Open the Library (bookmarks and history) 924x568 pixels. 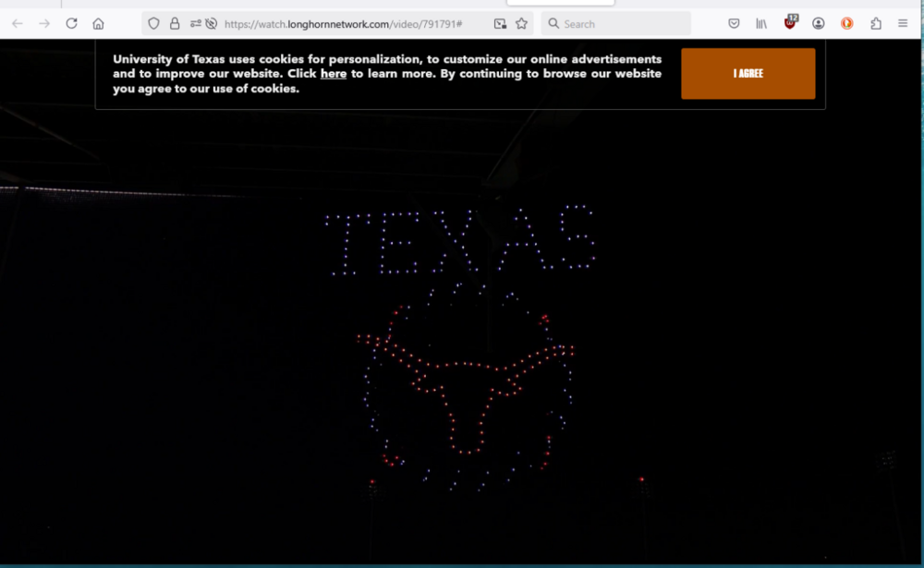click(761, 23)
